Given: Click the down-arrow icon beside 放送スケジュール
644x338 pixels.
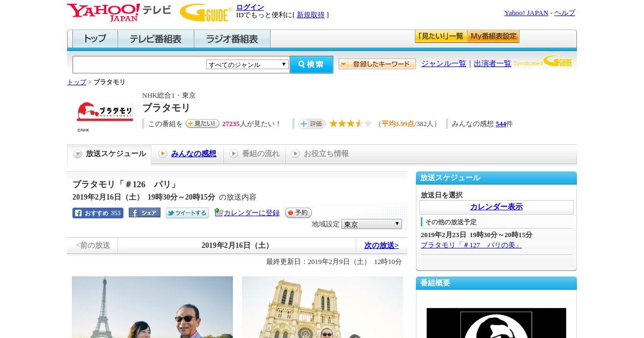Looking at the screenshot, I should [x=78, y=154].
